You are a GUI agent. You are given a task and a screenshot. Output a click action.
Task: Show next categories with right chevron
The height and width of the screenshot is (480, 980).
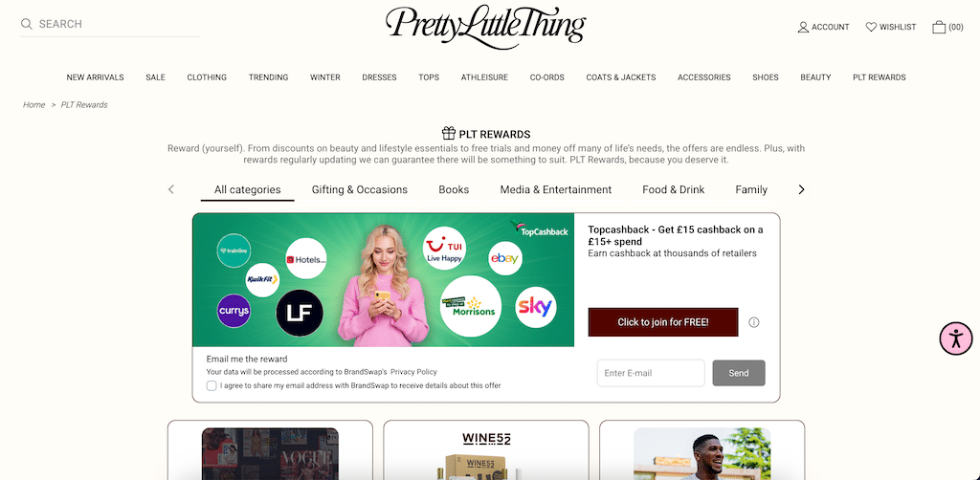[801, 189]
